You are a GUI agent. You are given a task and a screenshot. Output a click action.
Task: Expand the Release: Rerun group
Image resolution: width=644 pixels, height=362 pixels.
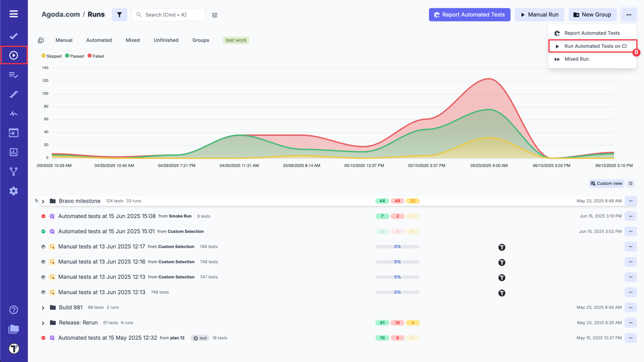[43, 323]
